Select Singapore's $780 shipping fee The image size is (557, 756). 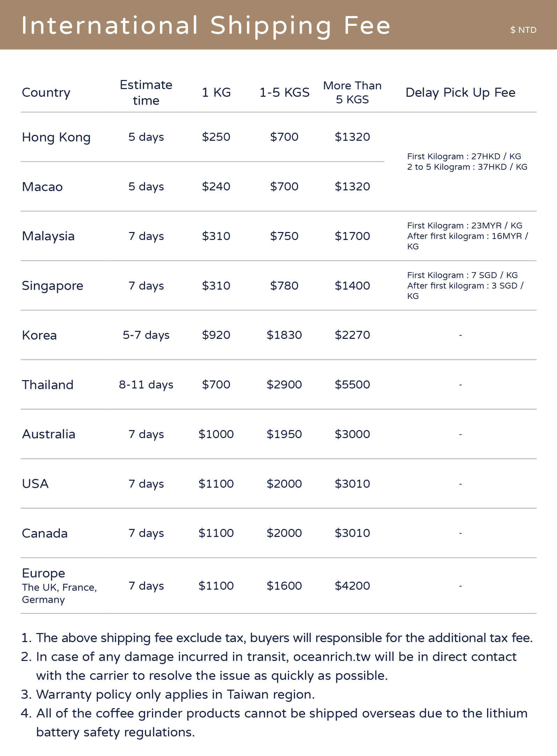coord(284,286)
